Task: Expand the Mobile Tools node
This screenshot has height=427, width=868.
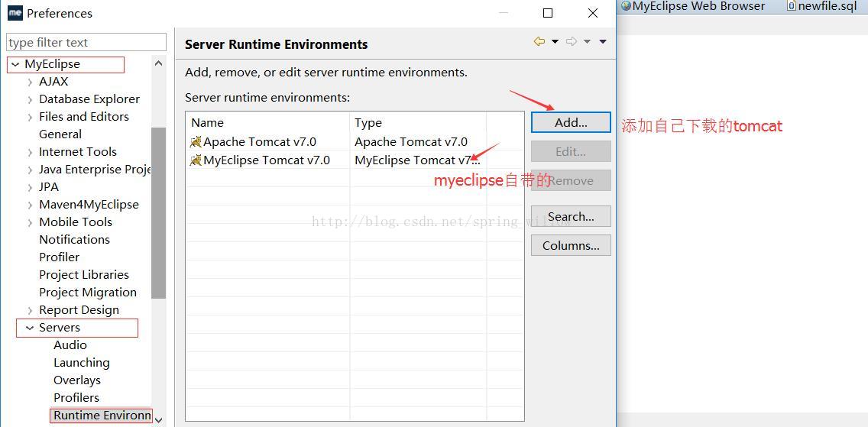Action: point(30,223)
